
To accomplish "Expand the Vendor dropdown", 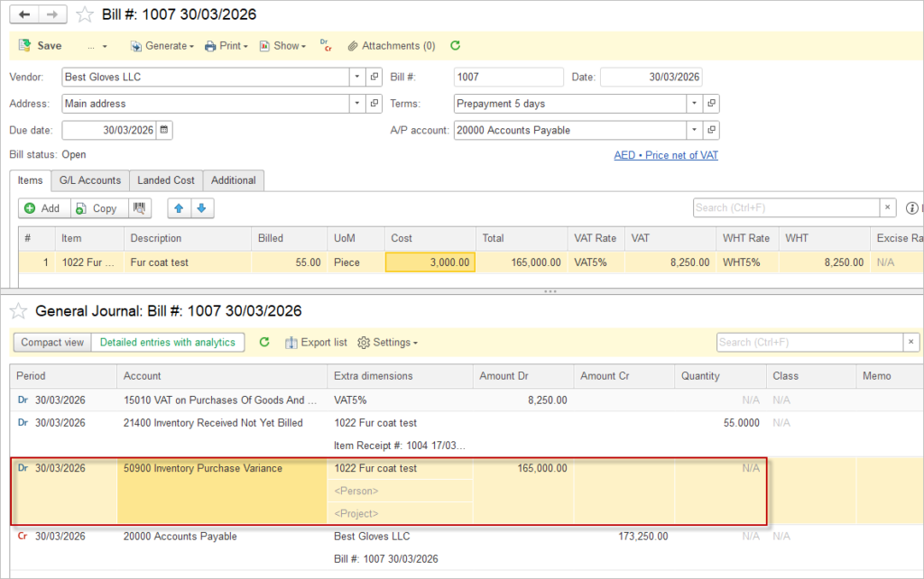I will click(x=358, y=78).
